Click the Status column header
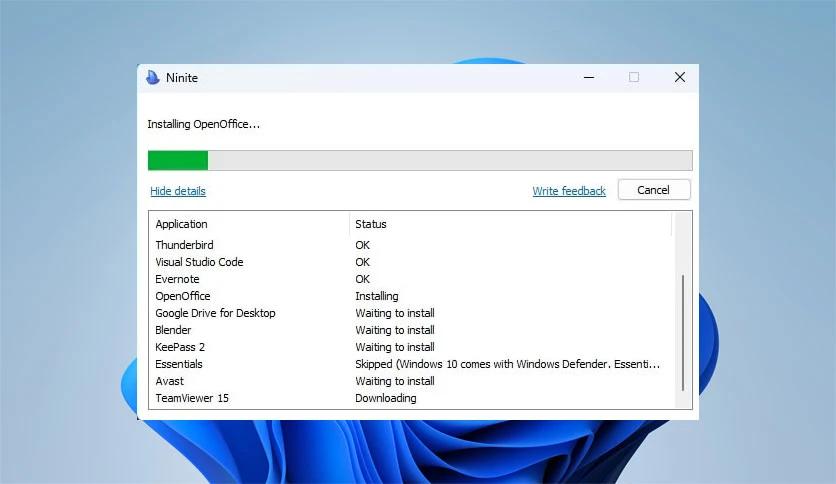 click(510, 224)
